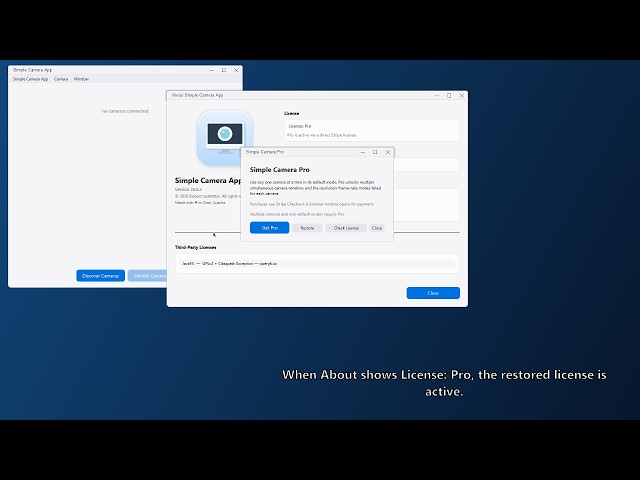Viewport: 640px width, 480px height.
Task: Click 'Multiple cameras and non-default modes require Pro'
Action: [297, 214]
